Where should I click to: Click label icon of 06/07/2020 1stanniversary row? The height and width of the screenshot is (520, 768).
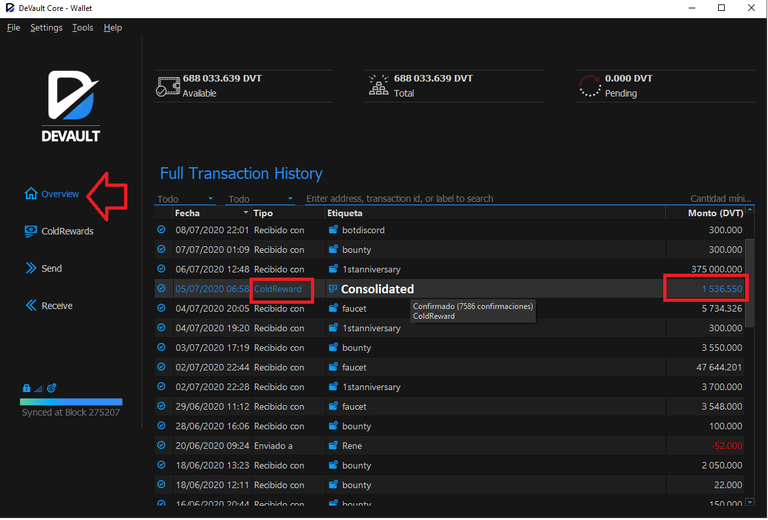(333, 269)
